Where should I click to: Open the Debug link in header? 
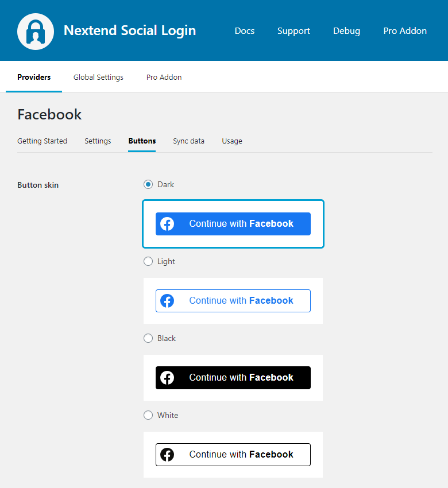tap(346, 31)
